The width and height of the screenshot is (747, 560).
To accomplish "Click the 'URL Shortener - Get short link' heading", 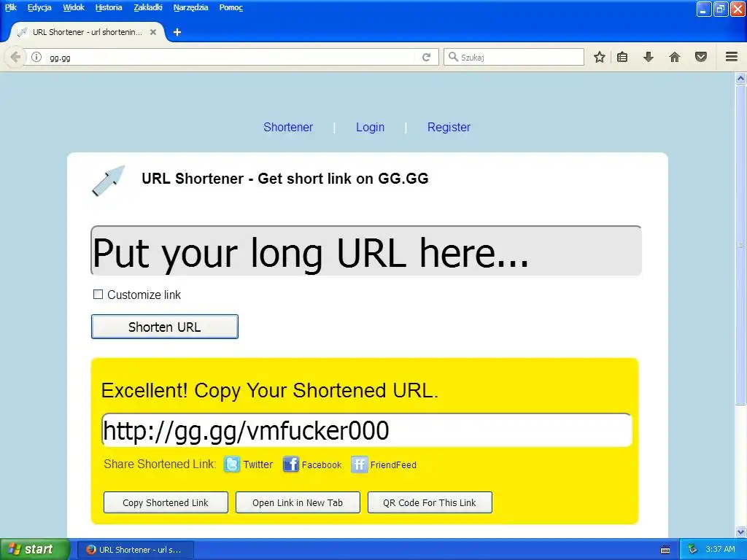I will (285, 179).
